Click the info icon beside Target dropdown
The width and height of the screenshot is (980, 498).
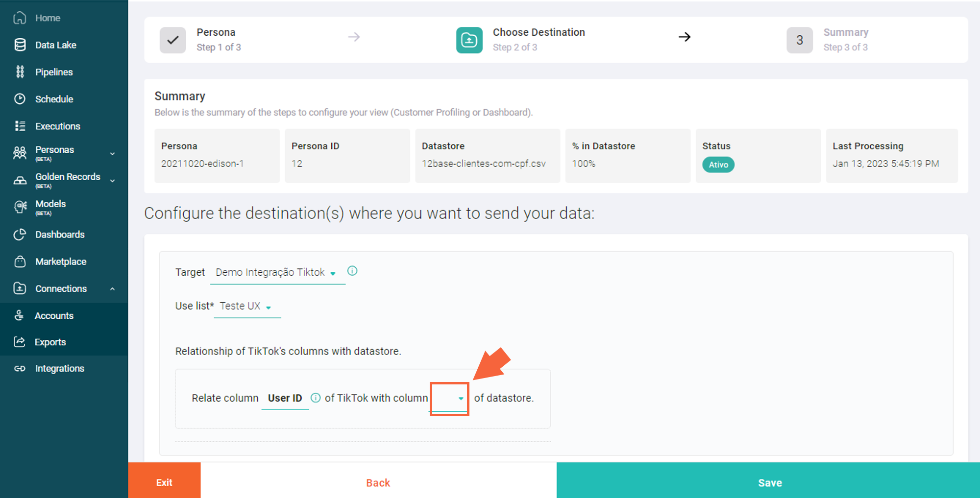352,271
